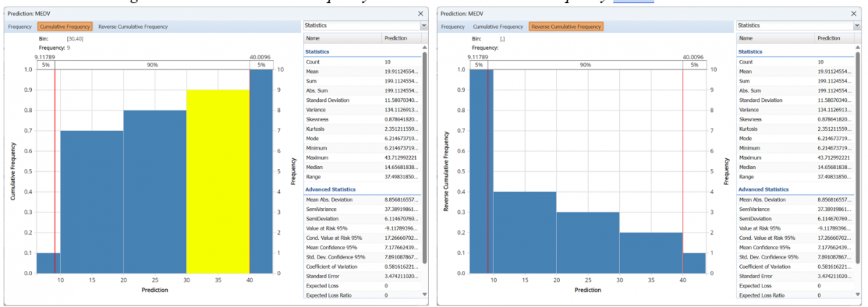Select Cumulative Frequency tab in right window
The image size is (868, 307).
click(497, 27)
